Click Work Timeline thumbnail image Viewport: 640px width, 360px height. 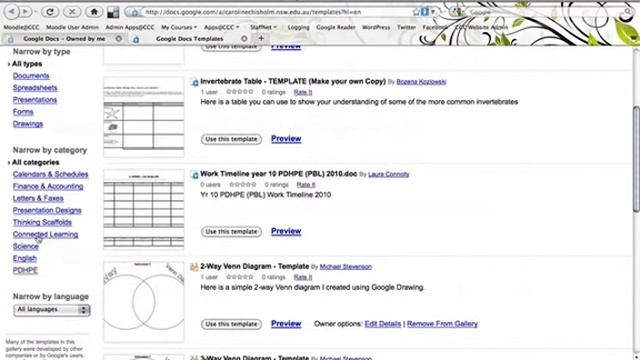(x=144, y=209)
